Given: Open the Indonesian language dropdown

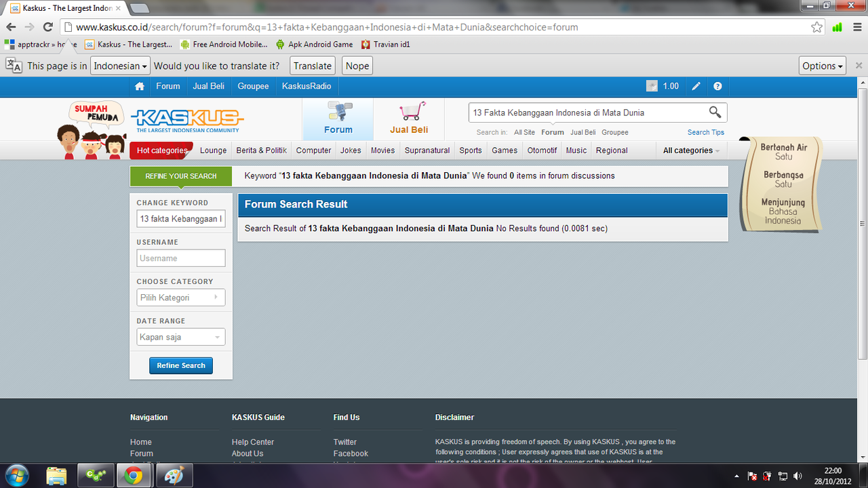Looking at the screenshot, I should (121, 66).
